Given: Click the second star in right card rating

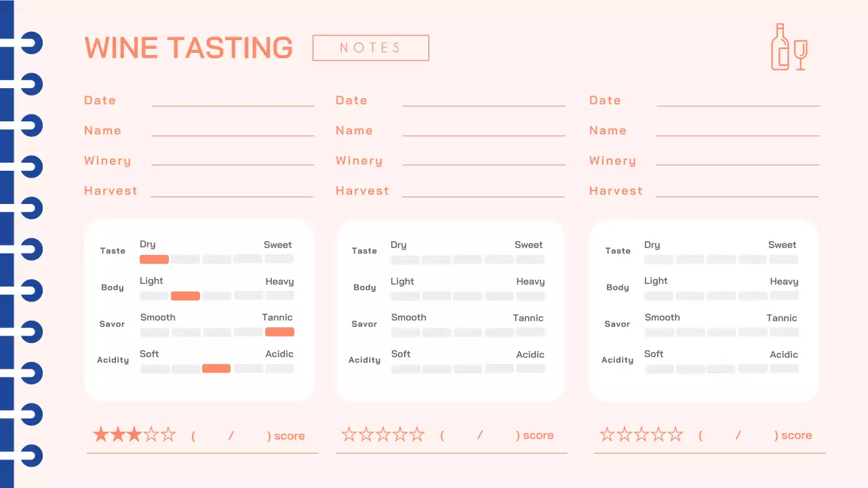Looking at the screenshot, I should click(625, 434).
